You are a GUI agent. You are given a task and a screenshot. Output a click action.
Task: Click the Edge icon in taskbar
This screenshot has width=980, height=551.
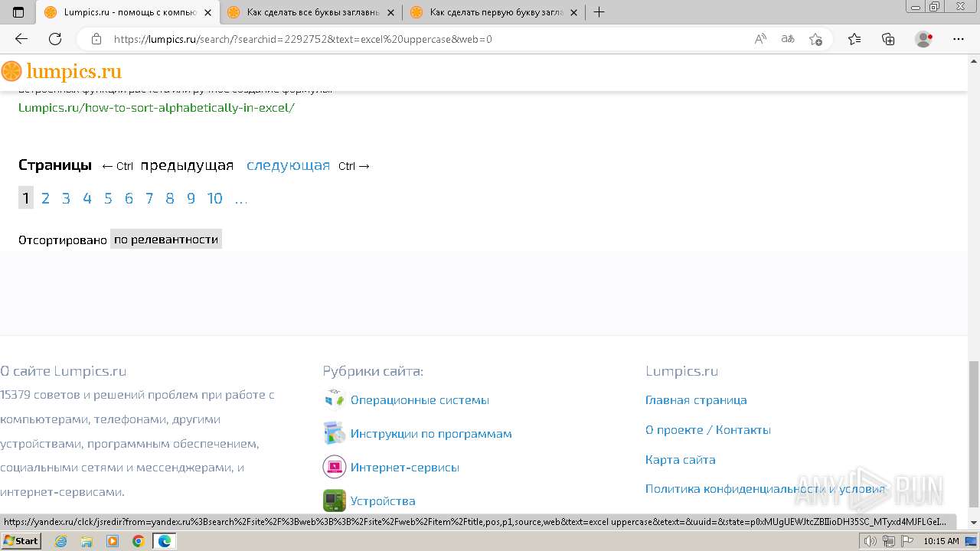pos(164,541)
